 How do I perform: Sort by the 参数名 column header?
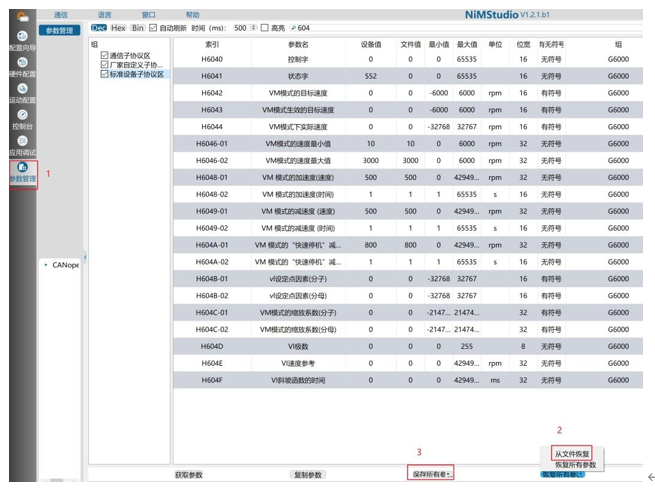(298, 44)
